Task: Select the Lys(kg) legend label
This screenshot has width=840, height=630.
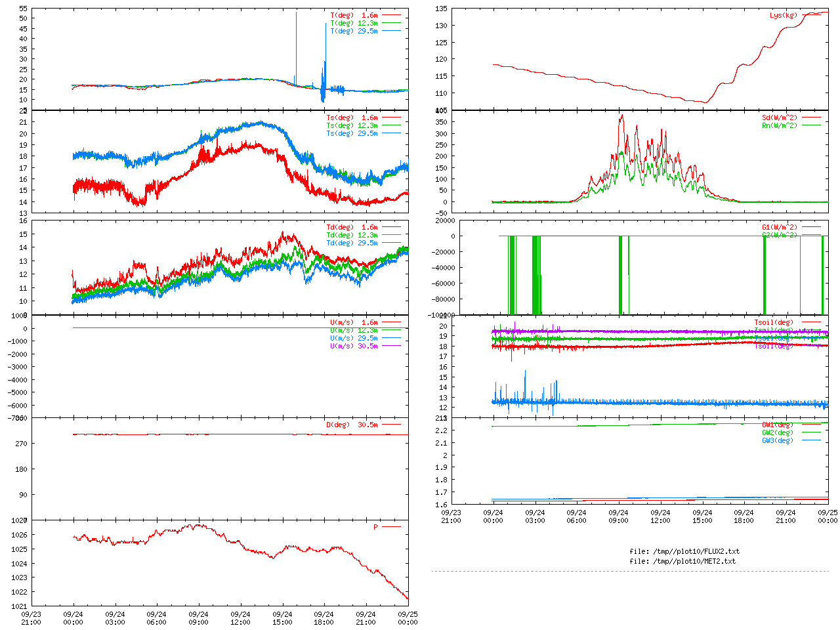Action: [x=784, y=15]
